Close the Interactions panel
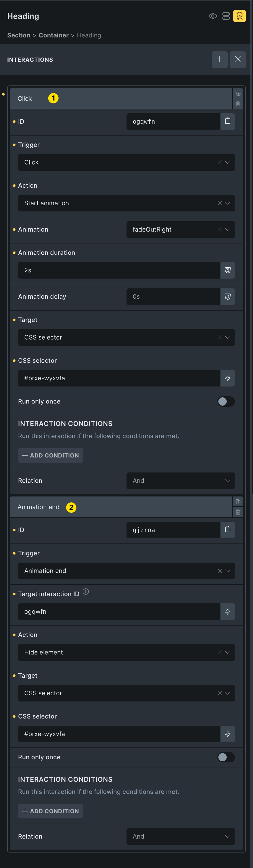The width and height of the screenshot is (253, 868). pos(238,59)
